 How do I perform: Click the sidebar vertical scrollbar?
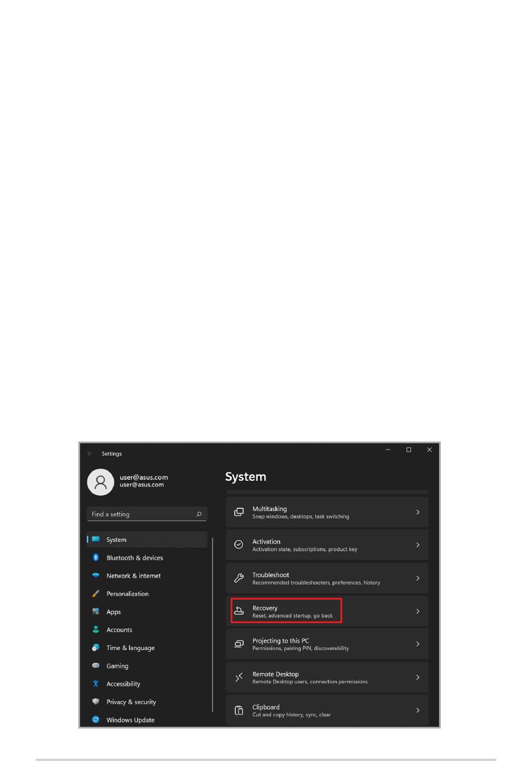click(213, 625)
